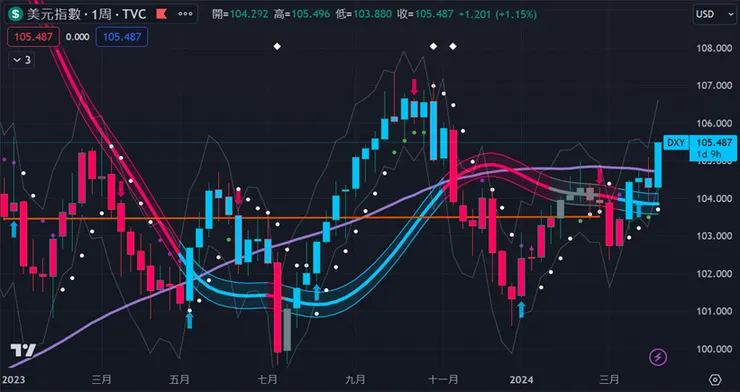The image size is (740, 392).
Task: Open the three-dot more options button
Action: [x=185, y=14]
